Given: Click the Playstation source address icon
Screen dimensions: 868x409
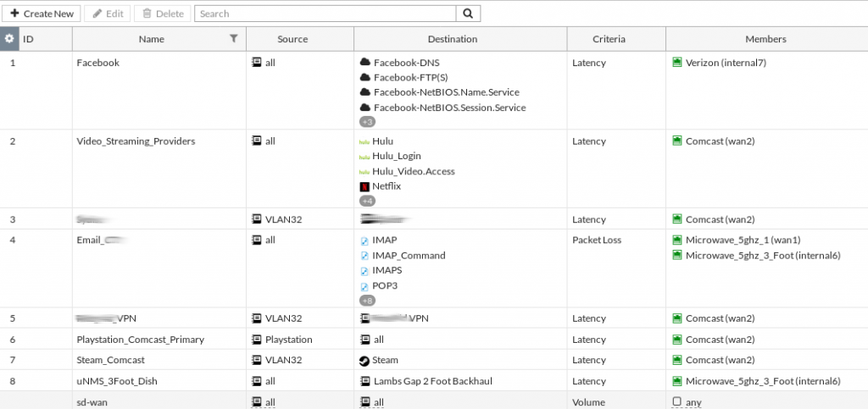Looking at the screenshot, I should pos(257,340).
